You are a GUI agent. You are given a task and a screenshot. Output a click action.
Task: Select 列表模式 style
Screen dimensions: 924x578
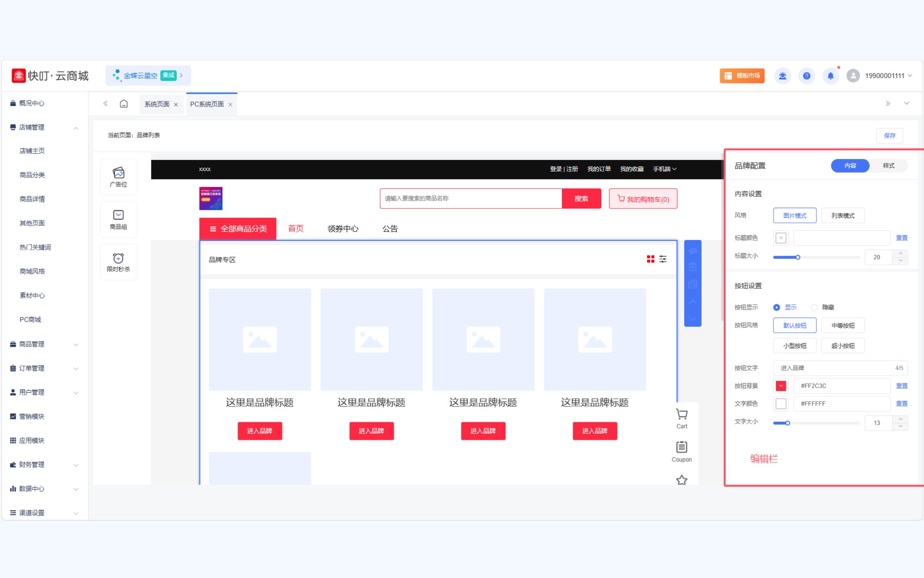point(843,216)
